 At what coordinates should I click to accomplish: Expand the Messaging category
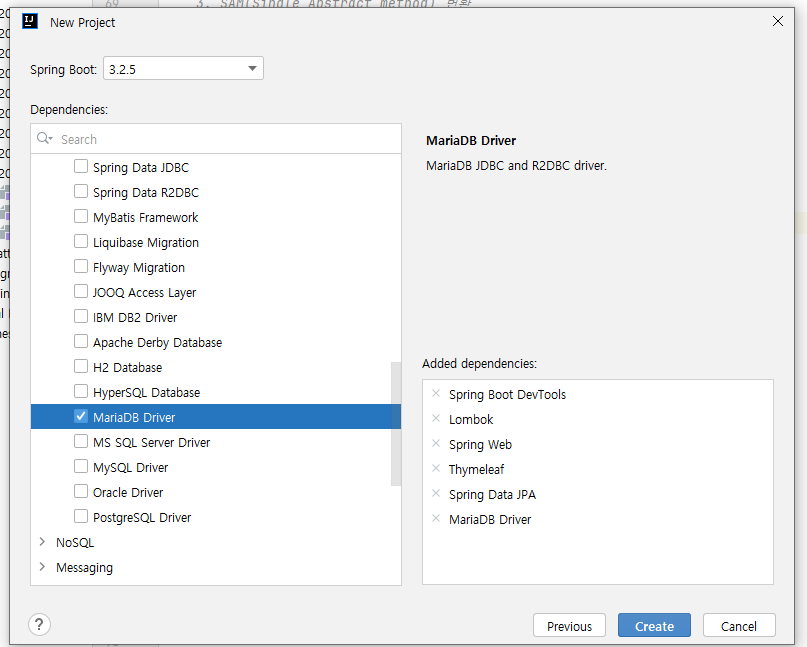(x=42, y=567)
